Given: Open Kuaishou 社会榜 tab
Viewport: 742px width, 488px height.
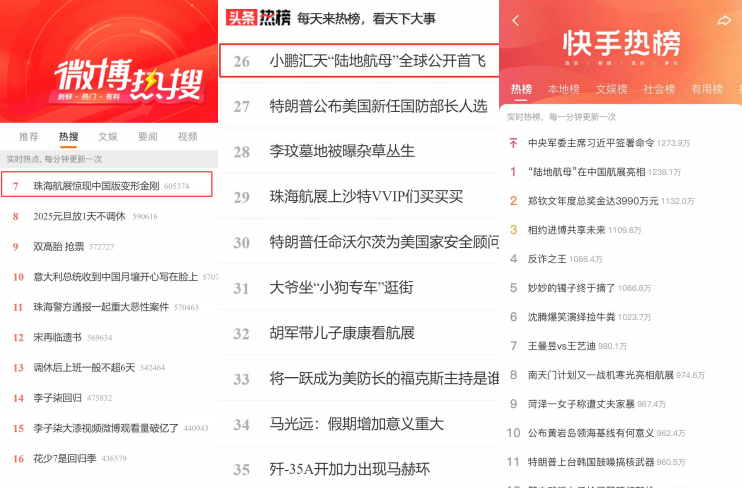Looking at the screenshot, I should point(659,89).
